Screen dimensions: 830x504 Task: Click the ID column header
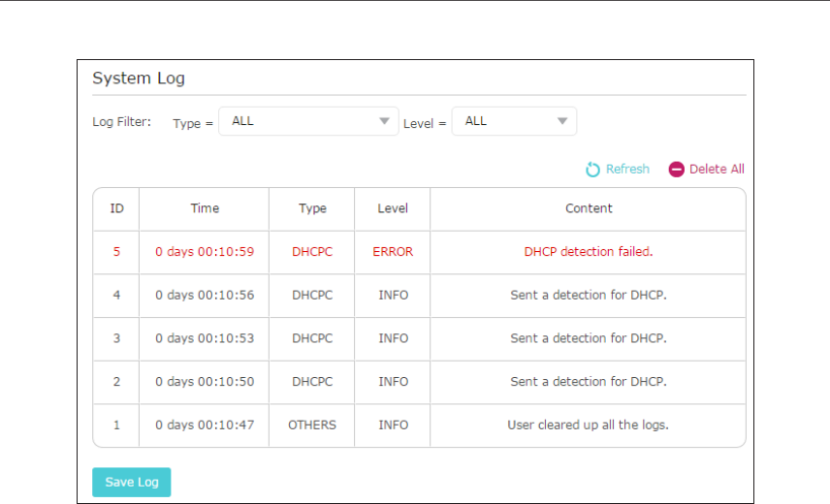click(116, 208)
